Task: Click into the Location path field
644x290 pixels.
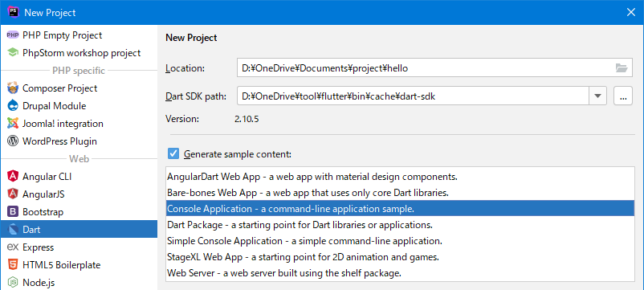Action: pyautogui.click(x=434, y=68)
